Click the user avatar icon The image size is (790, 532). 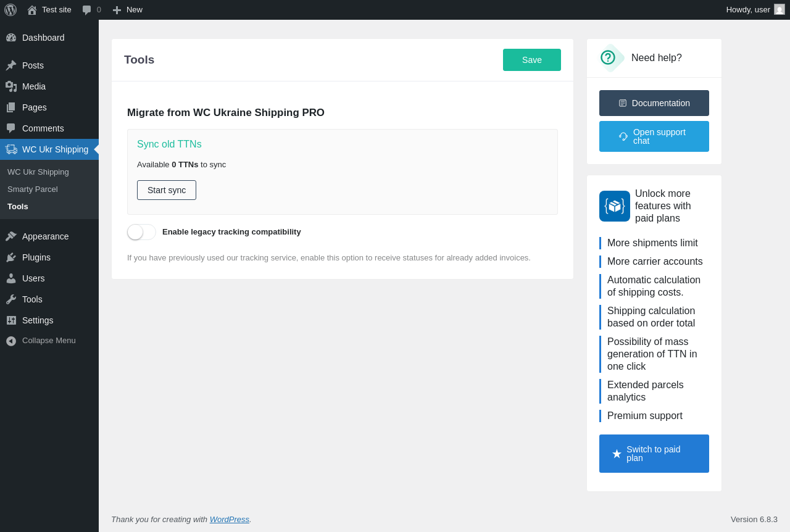click(x=780, y=10)
